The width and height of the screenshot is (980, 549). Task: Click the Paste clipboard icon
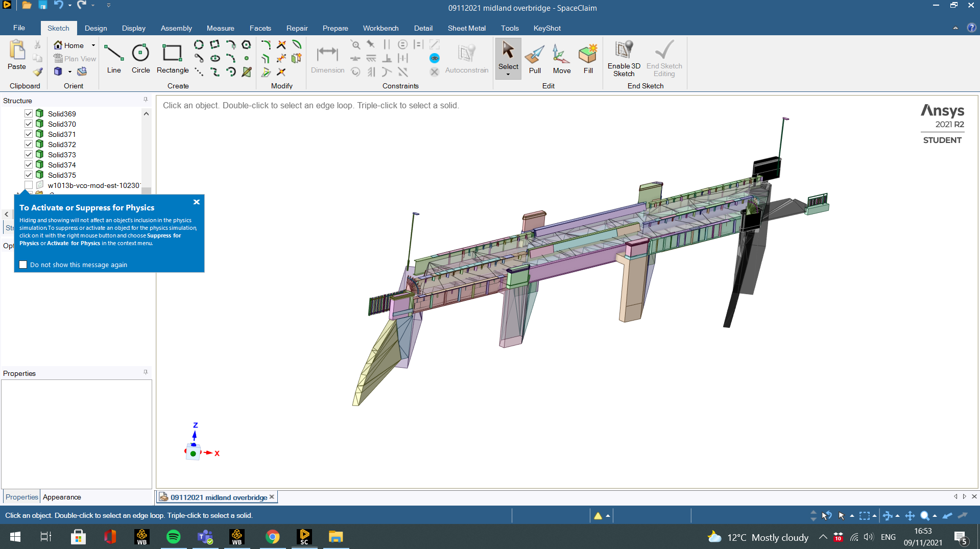[17, 55]
